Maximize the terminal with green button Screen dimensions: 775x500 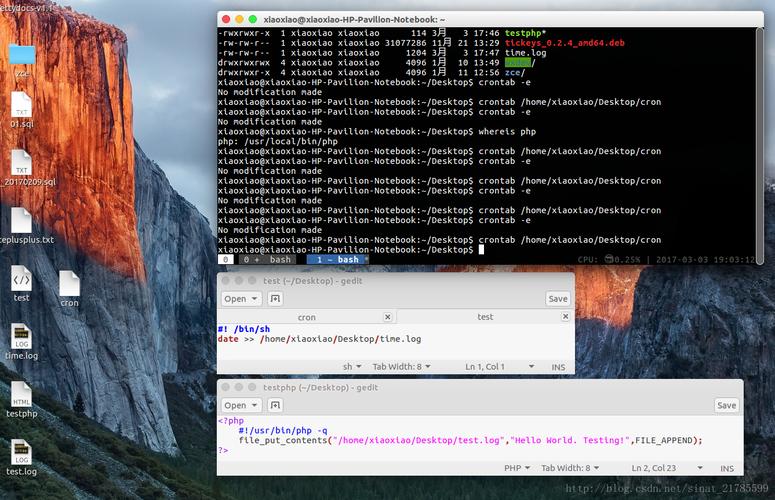point(253,19)
